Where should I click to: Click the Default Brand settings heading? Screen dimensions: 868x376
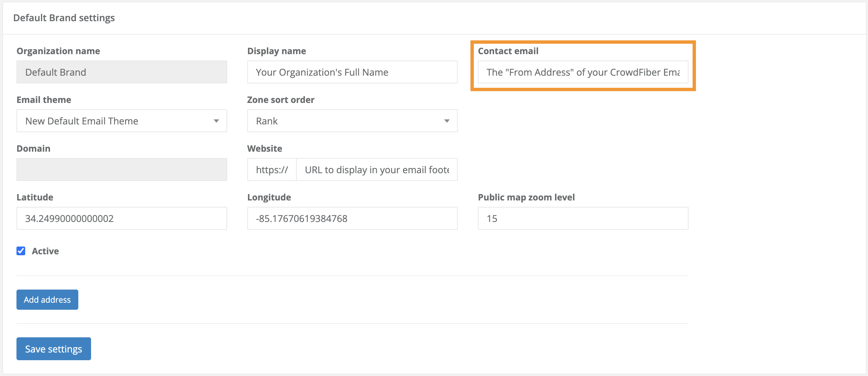click(x=64, y=18)
